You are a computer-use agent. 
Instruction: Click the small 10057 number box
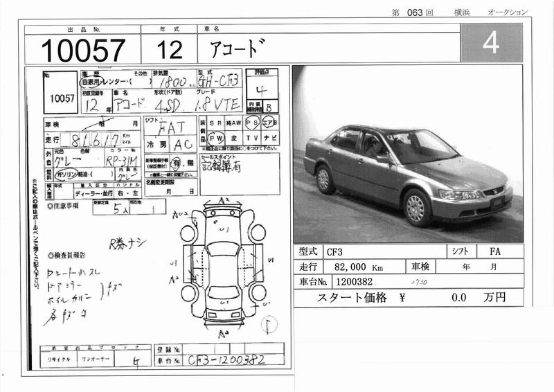[x=60, y=92]
